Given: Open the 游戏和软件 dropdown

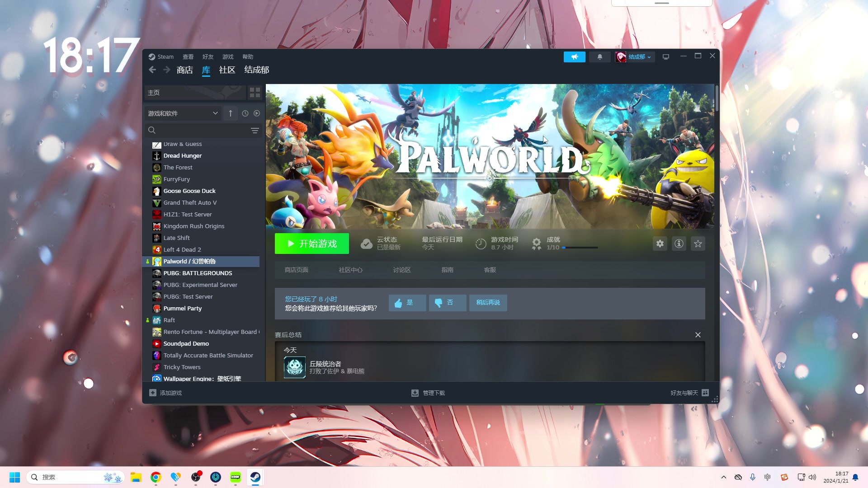Looking at the screenshot, I should (x=183, y=113).
